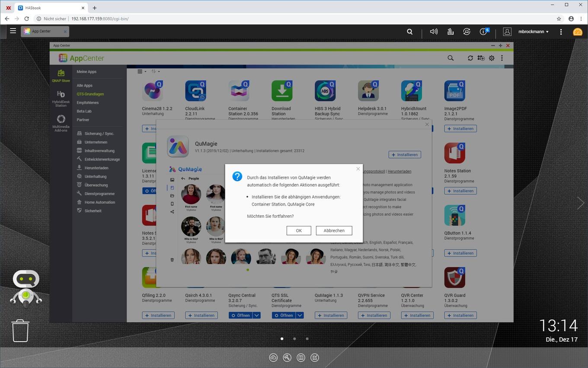Install QVR Guard with its Installieren button
The image size is (588, 368).
[460, 315]
